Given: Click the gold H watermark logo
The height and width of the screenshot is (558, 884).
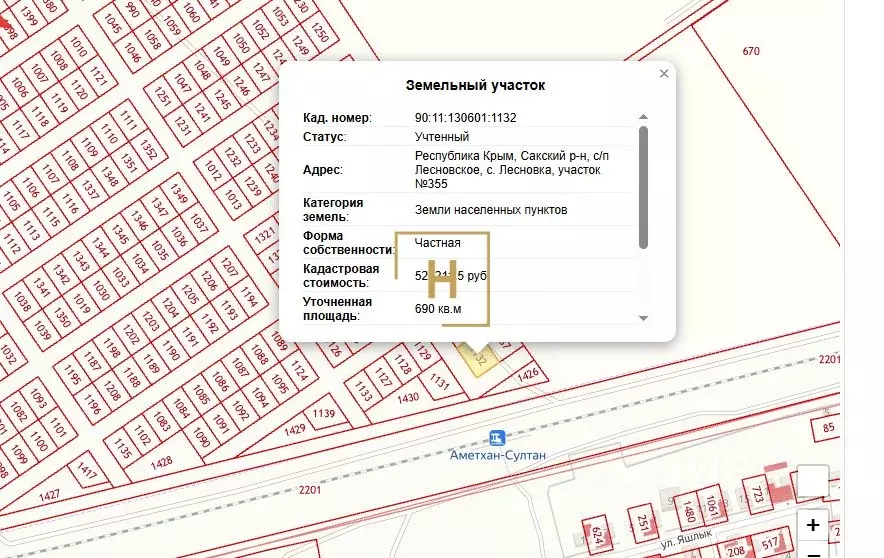Looking at the screenshot, I should pyautogui.click(x=442, y=279).
